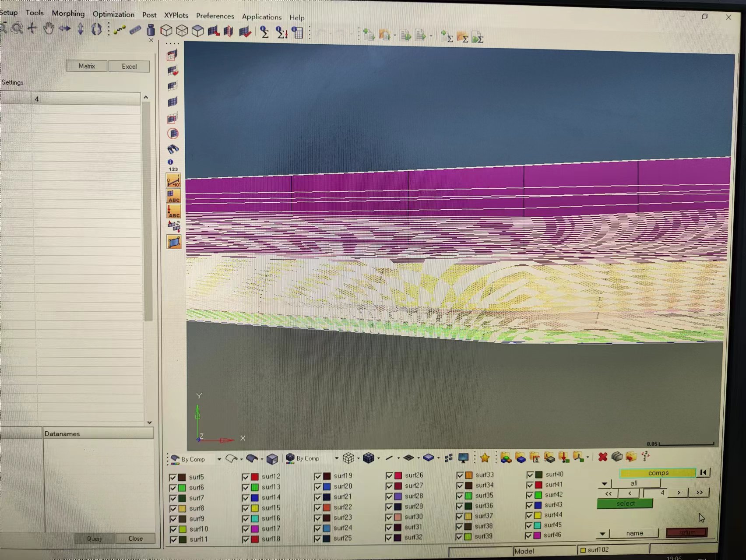Click the yellow color swatch beside surf15
The height and width of the screenshot is (560, 746).
coord(254,508)
